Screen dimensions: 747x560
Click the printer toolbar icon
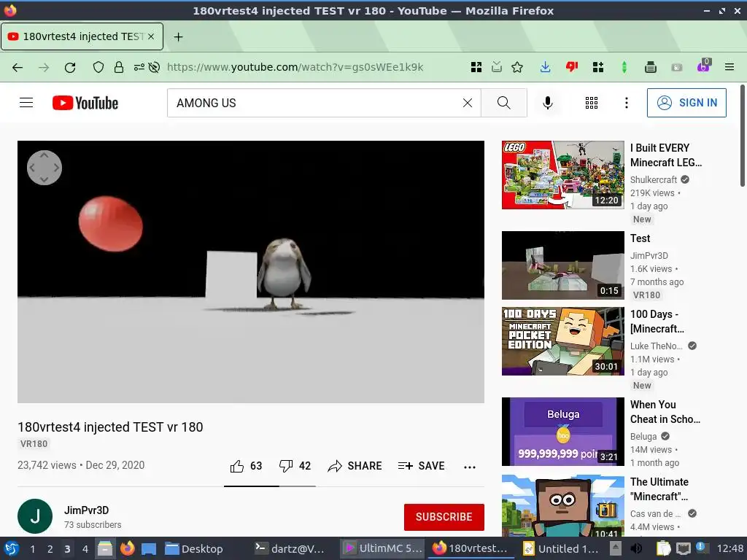tap(650, 67)
